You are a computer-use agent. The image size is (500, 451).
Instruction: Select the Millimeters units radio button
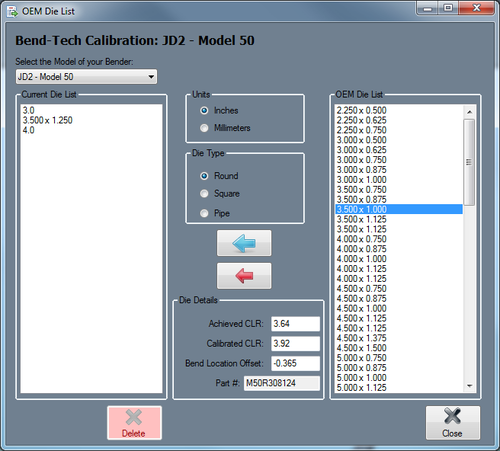pyautogui.click(x=204, y=128)
